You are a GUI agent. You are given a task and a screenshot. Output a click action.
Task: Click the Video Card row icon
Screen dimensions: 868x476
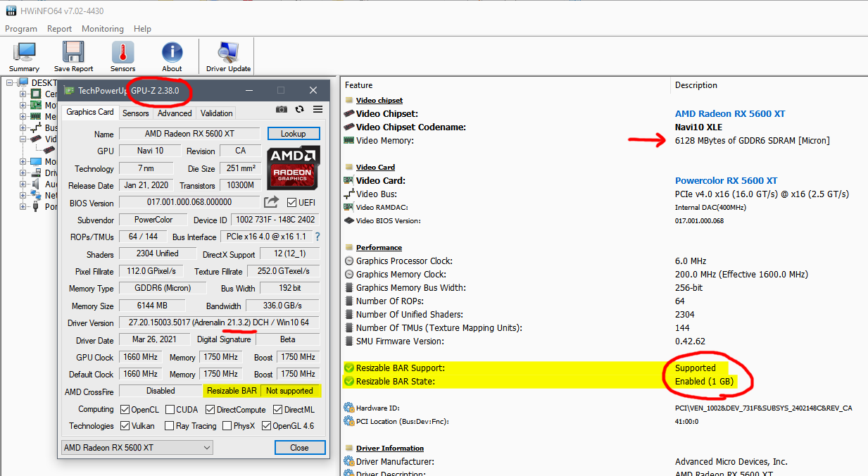[x=348, y=180]
